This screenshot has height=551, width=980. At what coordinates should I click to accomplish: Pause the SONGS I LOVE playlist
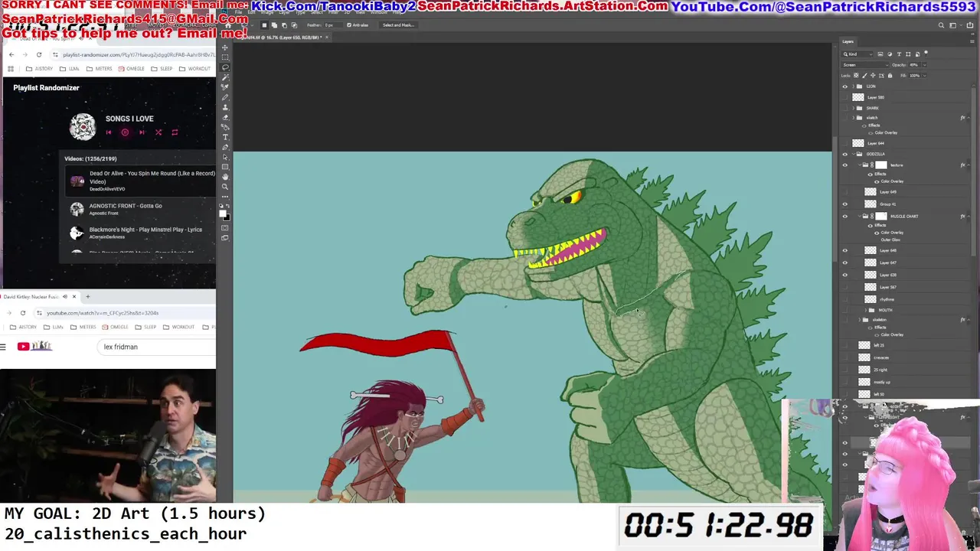pos(125,132)
